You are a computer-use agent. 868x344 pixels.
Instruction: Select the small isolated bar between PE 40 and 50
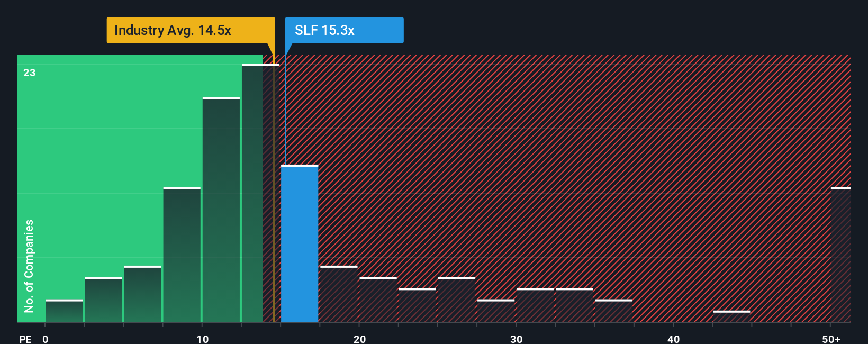tap(731, 316)
